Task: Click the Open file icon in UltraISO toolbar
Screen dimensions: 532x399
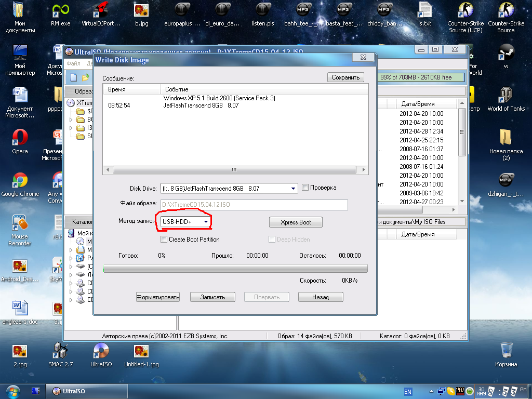Action: 85,77
